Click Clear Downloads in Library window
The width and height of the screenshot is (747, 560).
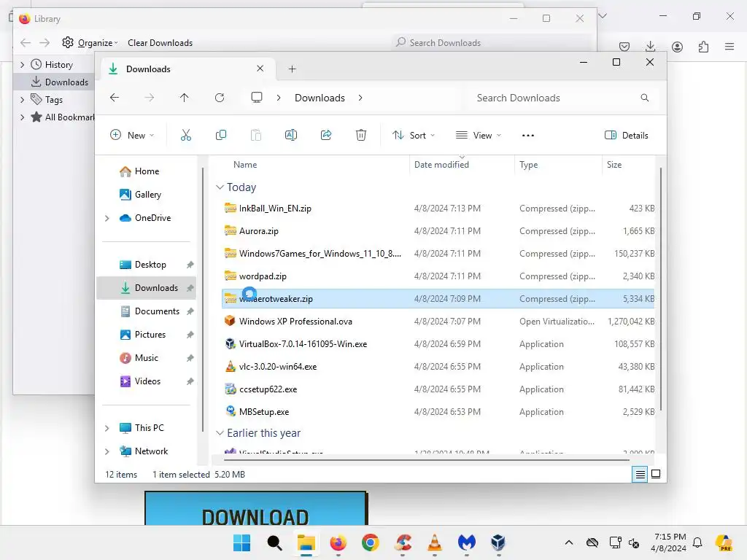pos(160,43)
